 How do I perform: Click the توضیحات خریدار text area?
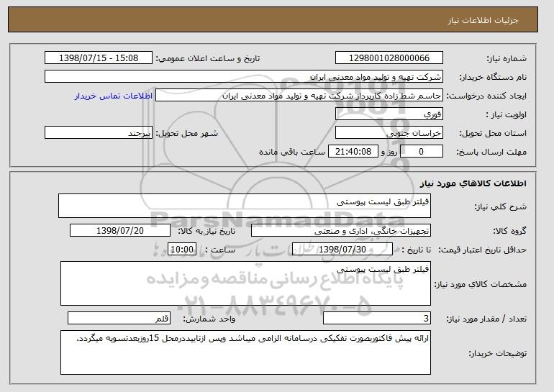point(245,352)
